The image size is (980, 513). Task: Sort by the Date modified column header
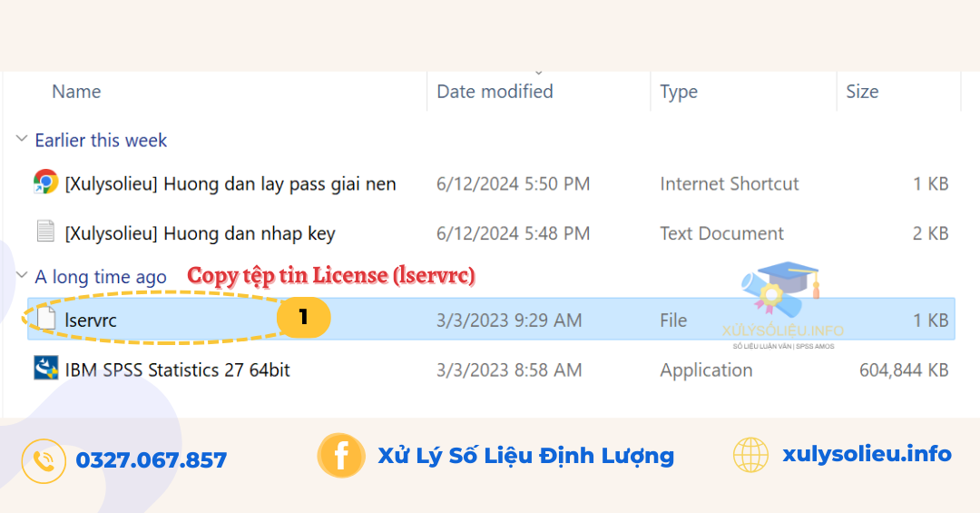495,92
